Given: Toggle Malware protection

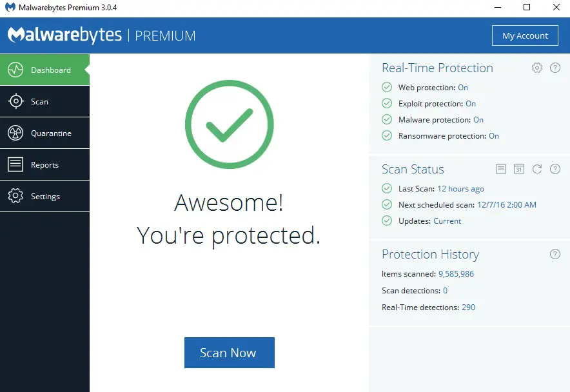Looking at the screenshot, I should [x=480, y=119].
